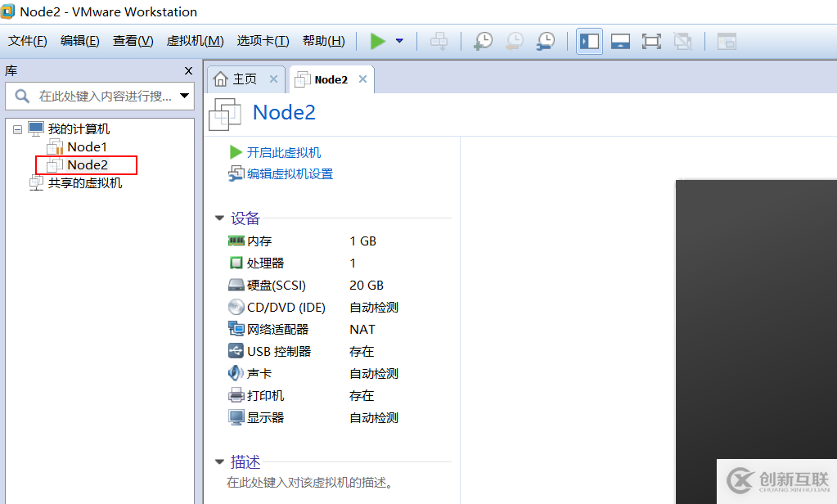Open the snapshot manager icon with wrench
The height and width of the screenshot is (504, 837).
(546, 41)
